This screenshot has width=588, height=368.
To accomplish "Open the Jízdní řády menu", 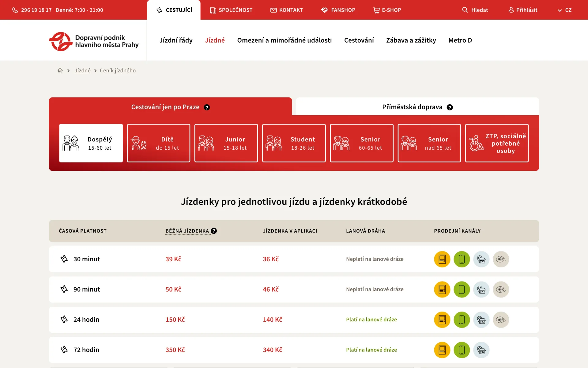I will (x=176, y=40).
